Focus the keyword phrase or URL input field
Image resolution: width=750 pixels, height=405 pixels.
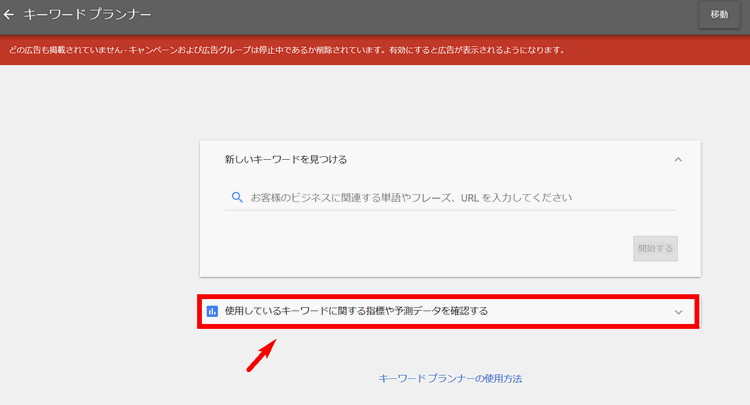[450, 197]
